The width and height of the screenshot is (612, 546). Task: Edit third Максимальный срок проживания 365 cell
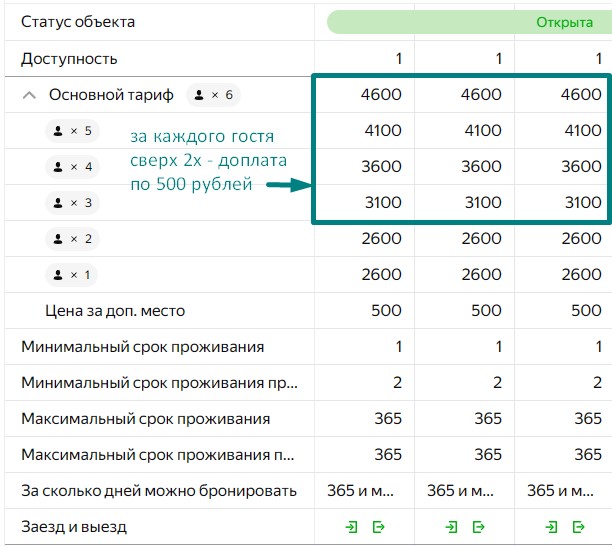pyautogui.click(x=563, y=418)
